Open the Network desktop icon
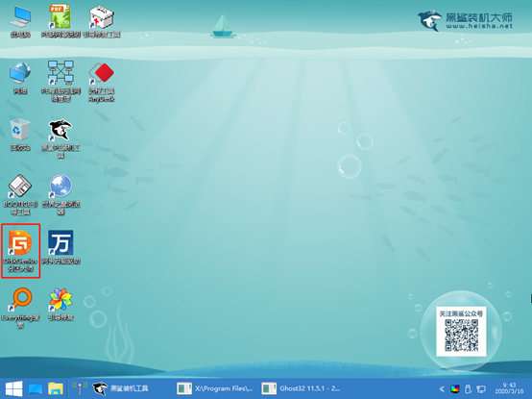 [x=20, y=78]
